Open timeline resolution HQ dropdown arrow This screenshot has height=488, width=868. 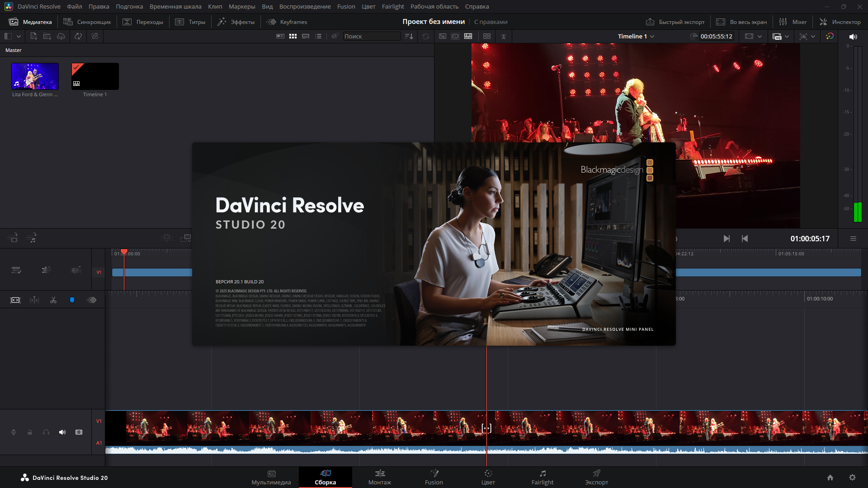787,36
